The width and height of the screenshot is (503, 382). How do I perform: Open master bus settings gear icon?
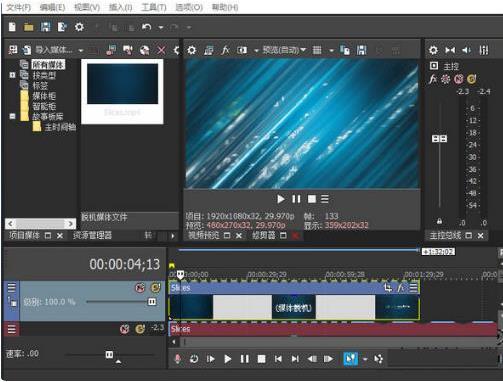tap(433, 50)
